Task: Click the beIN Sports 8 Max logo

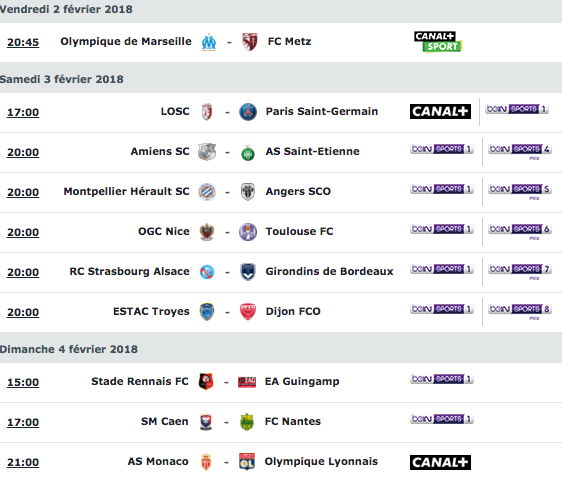Action: click(520, 311)
